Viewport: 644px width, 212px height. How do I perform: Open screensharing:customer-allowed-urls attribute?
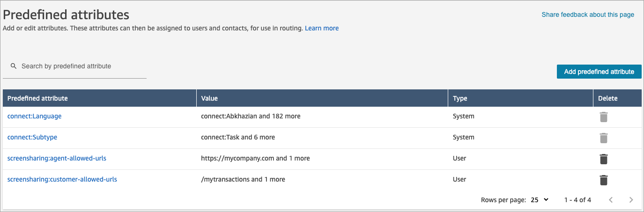pyautogui.click(x=62, y=179)
